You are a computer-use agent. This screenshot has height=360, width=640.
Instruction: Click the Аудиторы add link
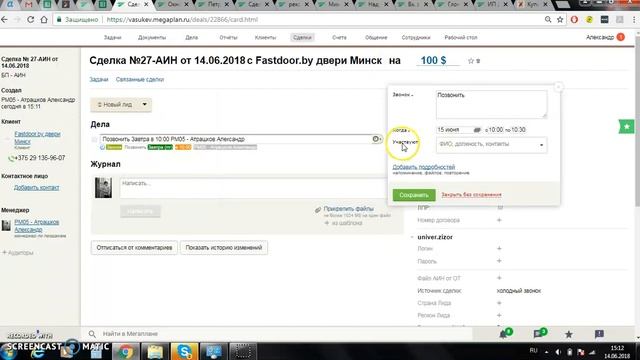click(x=18, y=253)
